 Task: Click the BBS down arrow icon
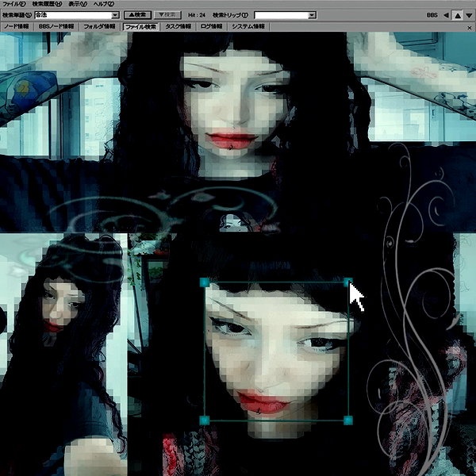470,15
